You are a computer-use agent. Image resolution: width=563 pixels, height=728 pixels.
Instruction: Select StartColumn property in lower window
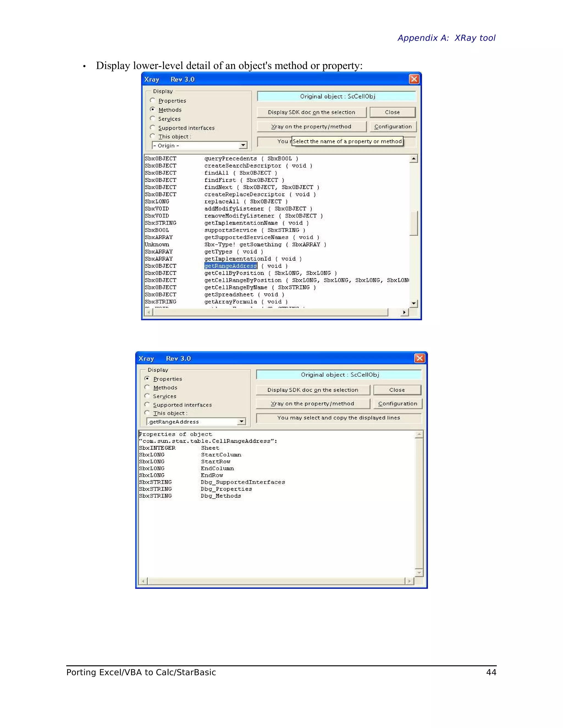pos(190,455)
